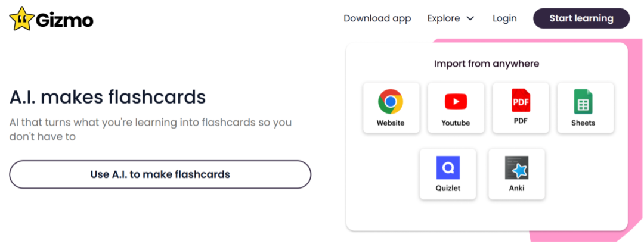
Task: Click the Gizmo wordmark text
Action: pyautogui.click(x=64, y=20)
